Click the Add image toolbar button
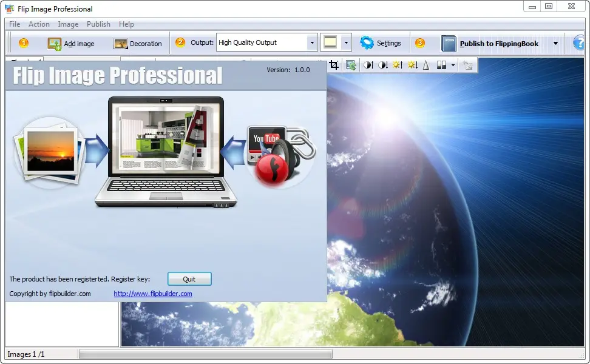Viewport: 590px width, 364px height. click(x=71, y=44)
